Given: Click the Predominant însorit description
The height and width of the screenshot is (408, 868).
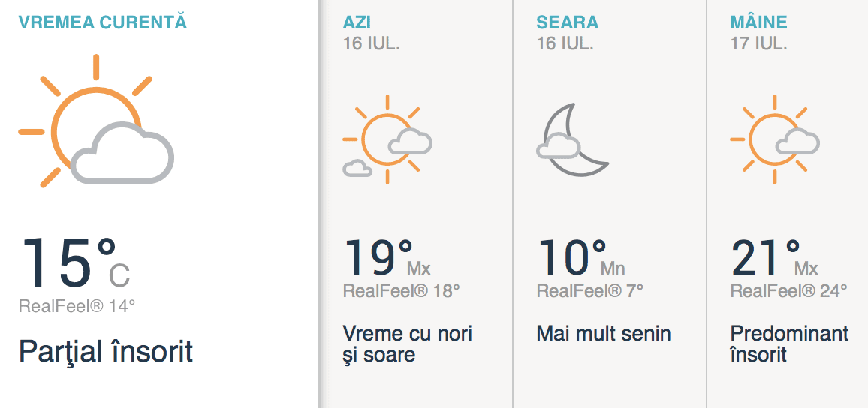Looking at the screenshot, I should (x=788, y=343).
